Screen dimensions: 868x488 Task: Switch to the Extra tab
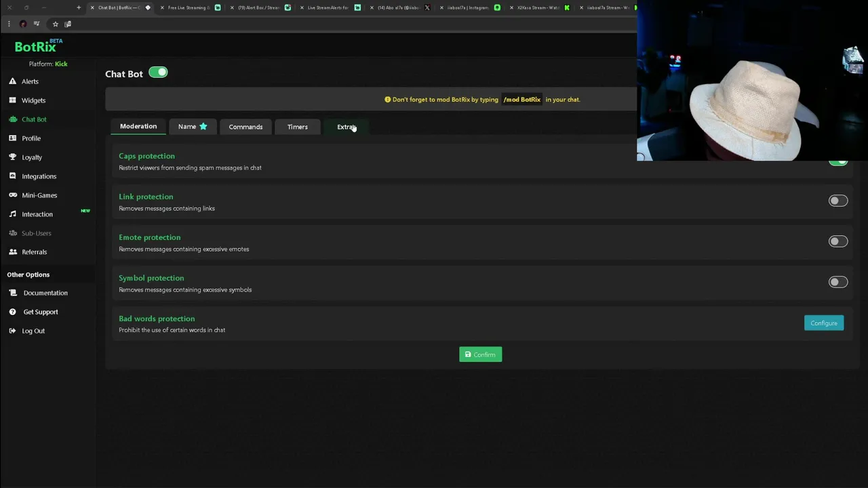pos(346,127)
